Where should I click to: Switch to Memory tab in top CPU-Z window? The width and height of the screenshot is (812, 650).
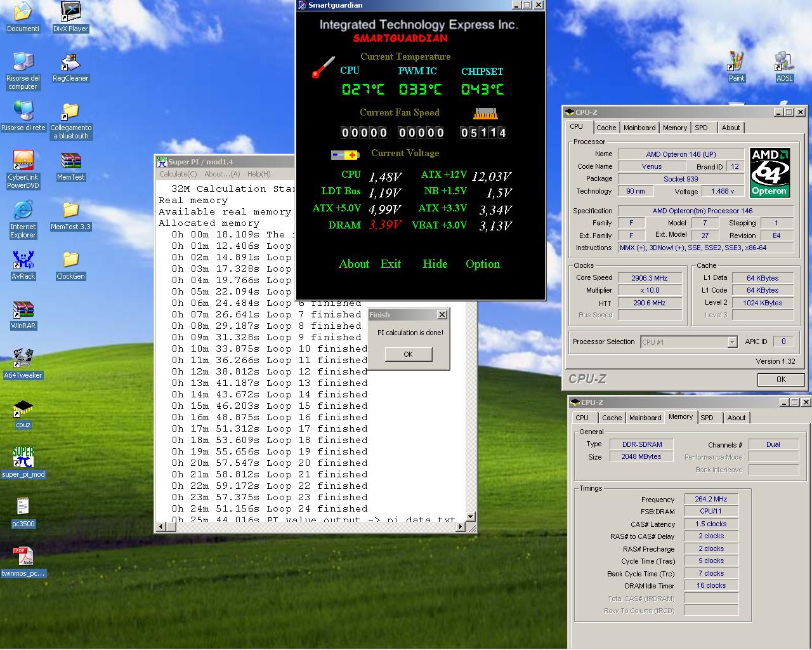(675, 128)
